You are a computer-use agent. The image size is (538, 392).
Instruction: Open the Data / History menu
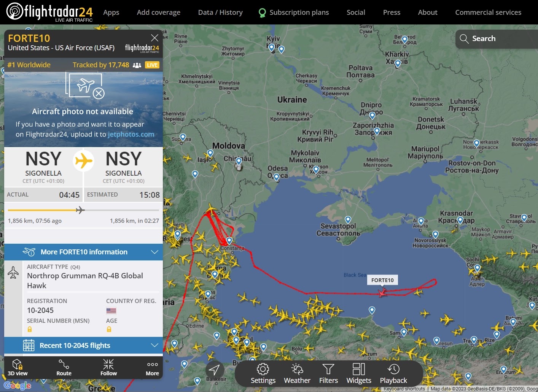220,12
